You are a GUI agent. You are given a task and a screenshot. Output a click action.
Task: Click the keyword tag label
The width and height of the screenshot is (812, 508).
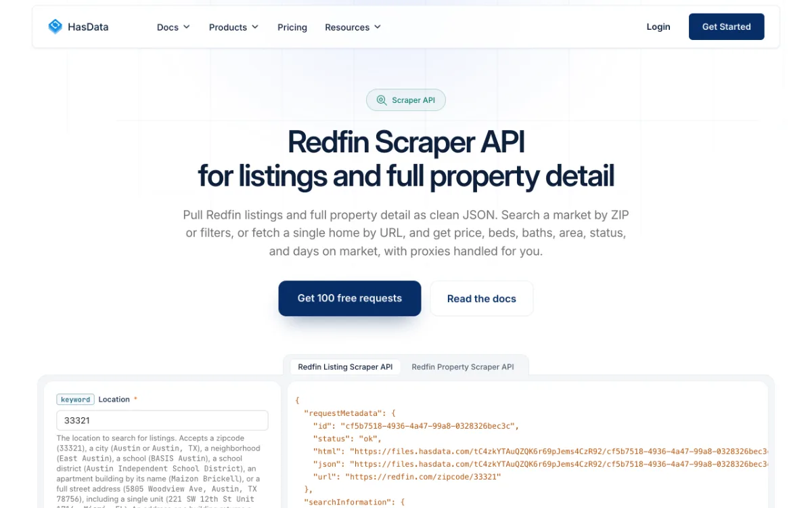pyautogui.click(x=75, y=400)
